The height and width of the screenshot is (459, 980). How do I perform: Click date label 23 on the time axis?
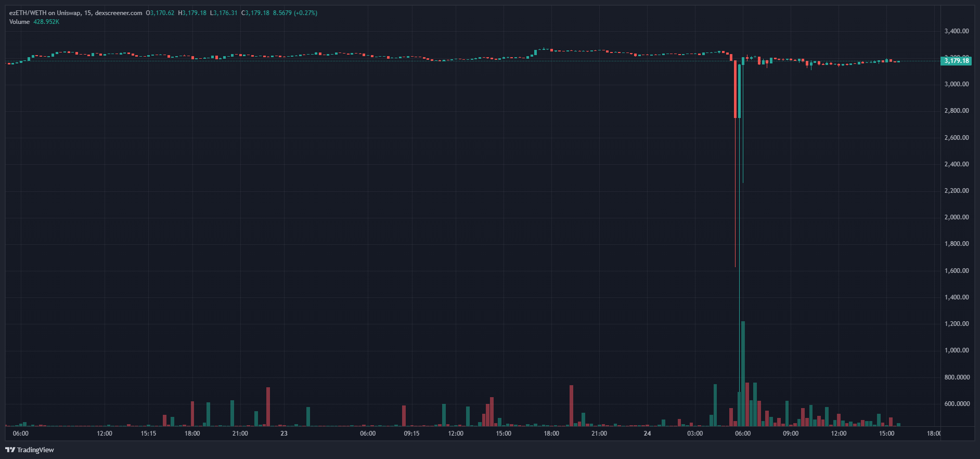[x=283, y=434]
